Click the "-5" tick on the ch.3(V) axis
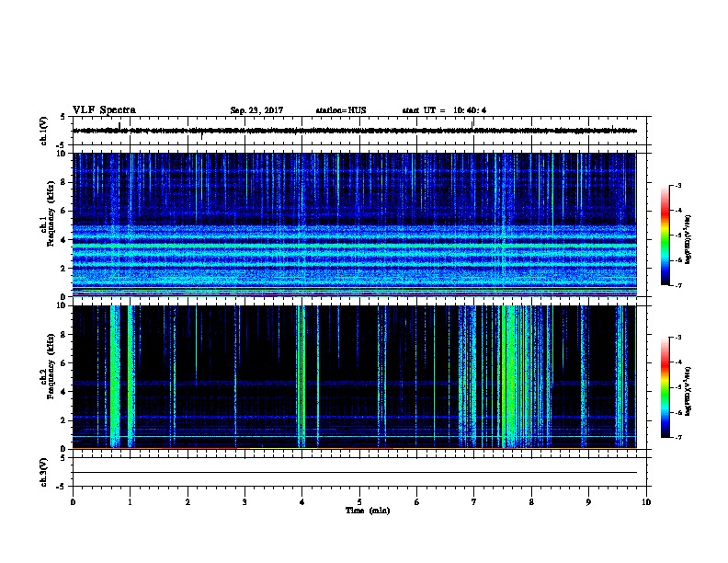 pyautogui.click(x=62, y=487)
